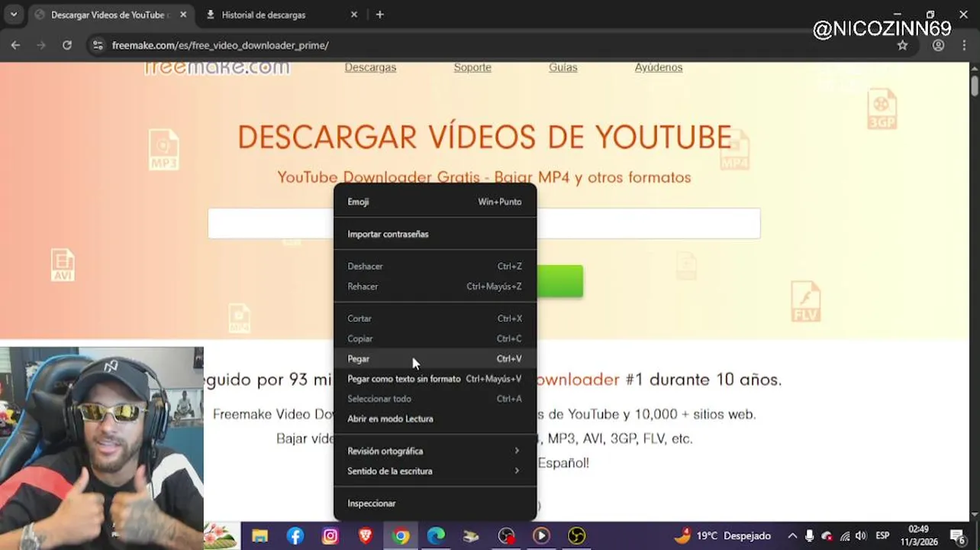Expand Revisión ortográfica submenu
Screen dimensions: 980x550
pos(435,451)
